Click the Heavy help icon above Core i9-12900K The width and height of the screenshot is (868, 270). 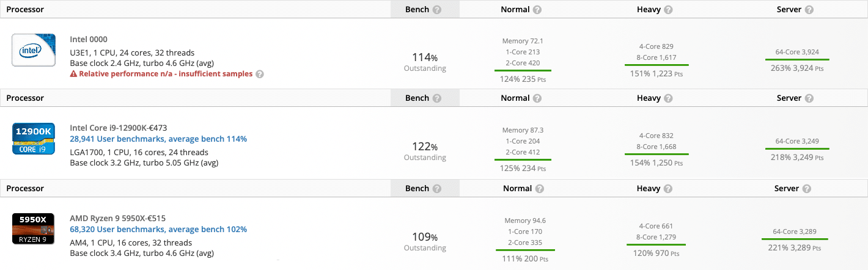click(x=668, y=98)
